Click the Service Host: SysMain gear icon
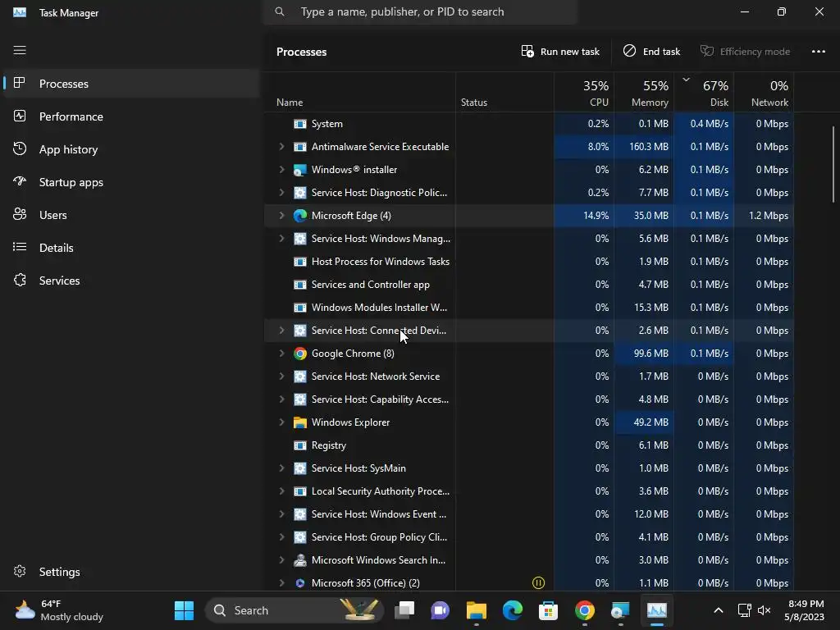 tap(300, 468)
